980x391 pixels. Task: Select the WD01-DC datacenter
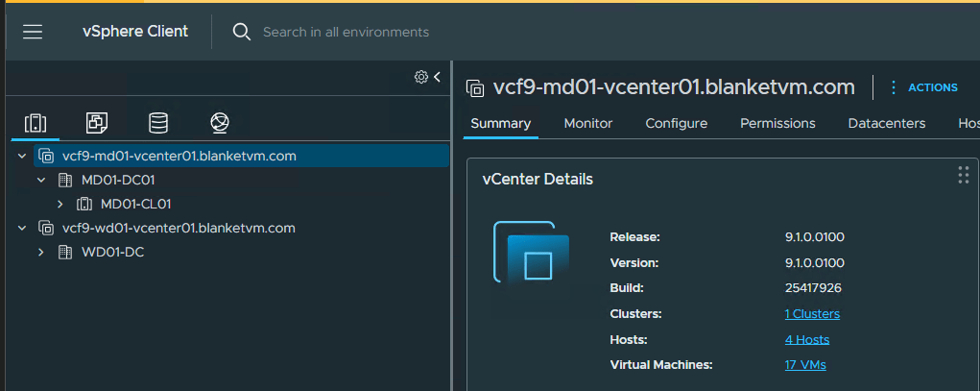(112, 252)
